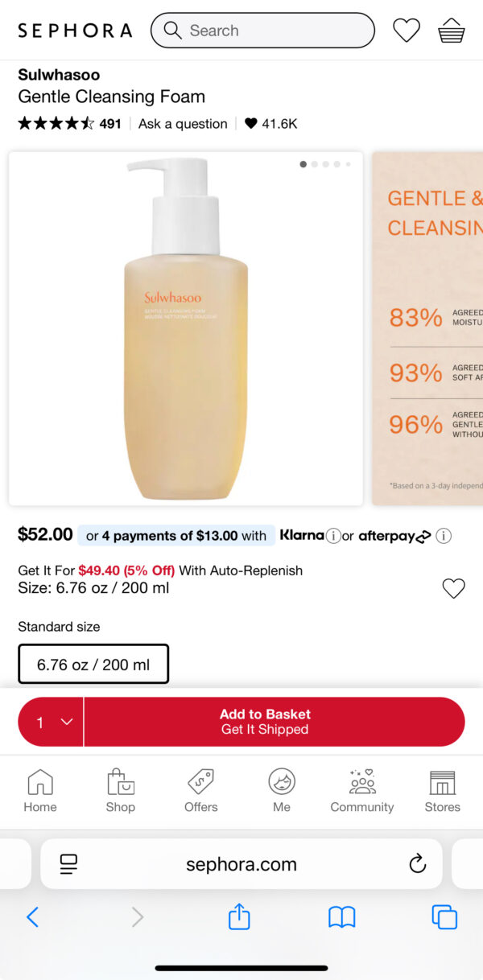
Task: Open Safari bookmarks icon
Action: click(341, 916)
